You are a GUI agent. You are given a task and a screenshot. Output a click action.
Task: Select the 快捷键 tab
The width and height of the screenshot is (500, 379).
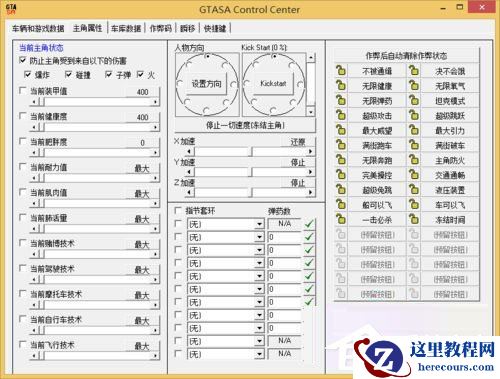coord(215,29)
